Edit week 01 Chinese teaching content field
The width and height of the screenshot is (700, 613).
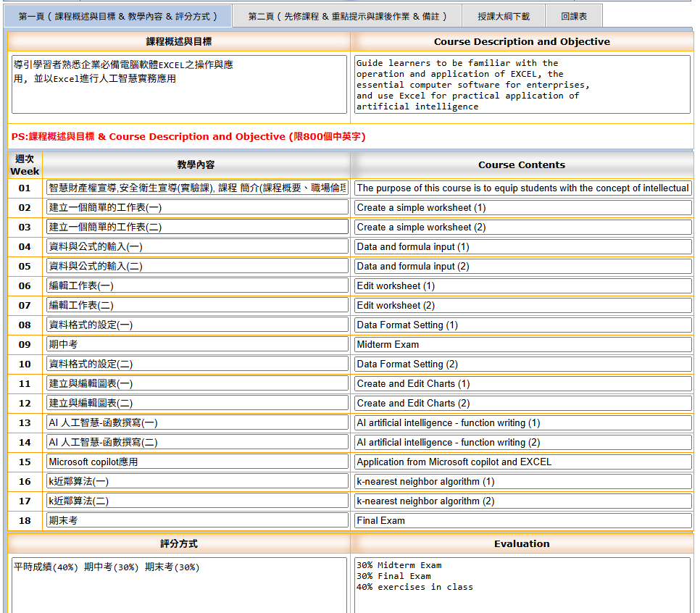197,188
